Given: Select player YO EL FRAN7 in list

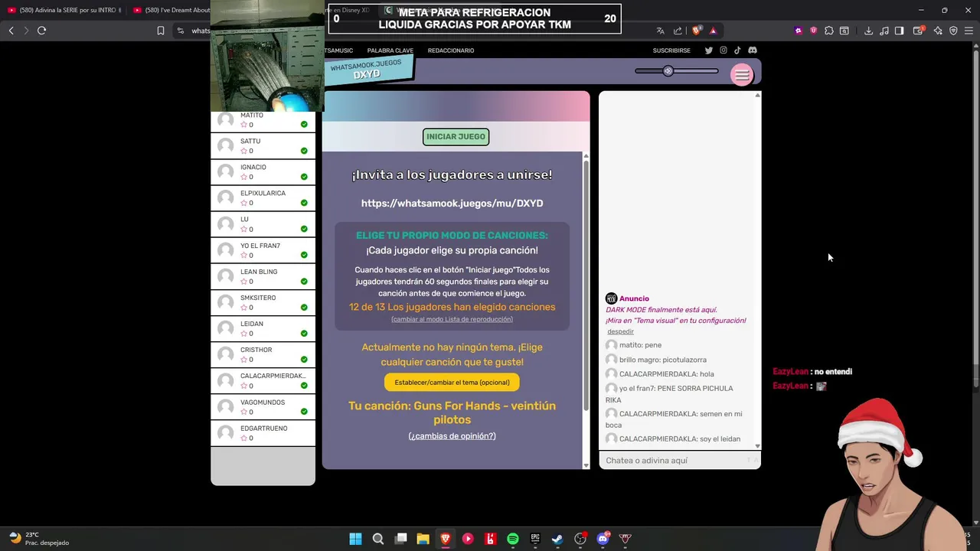Looking at the screenshot, I should (263, 250).
